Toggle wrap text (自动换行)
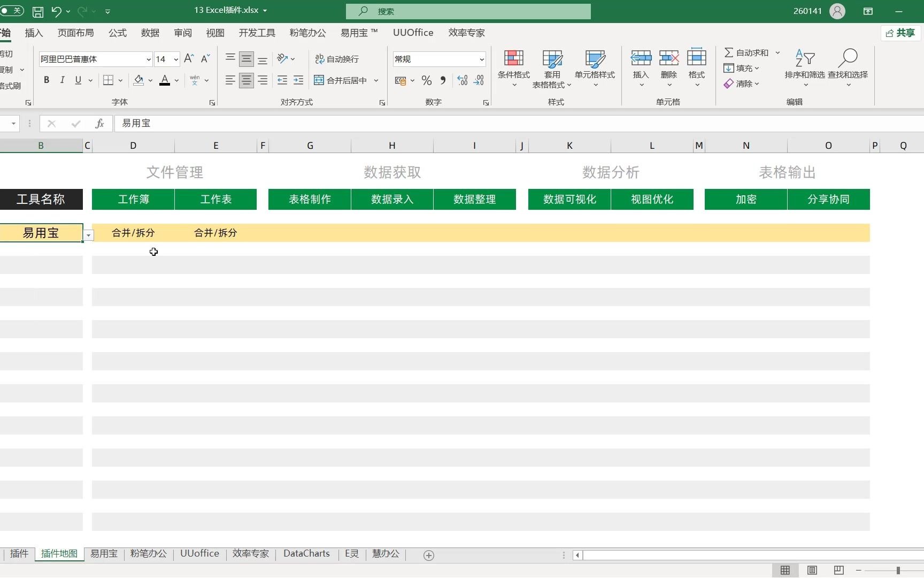Viewport: 924px width, 578px height. point(337,59)
